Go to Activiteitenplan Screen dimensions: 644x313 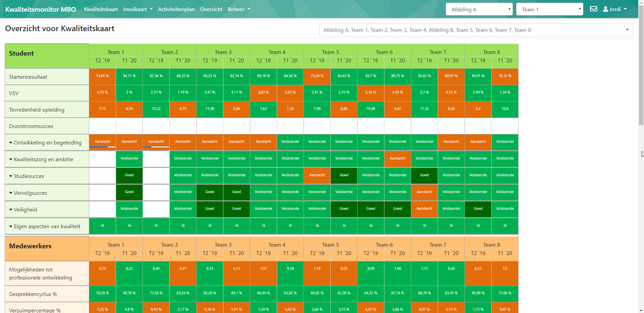coord(176,9)
